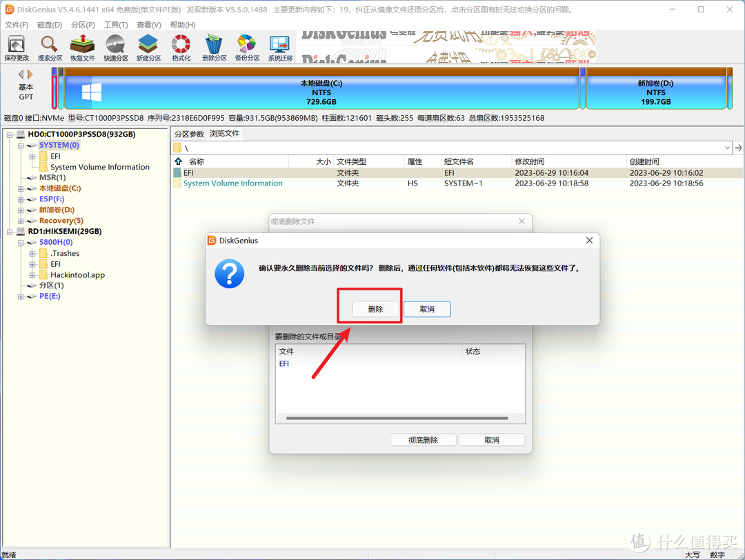Collapse the 5800H(0) partition node

click(x=21, y=242)
